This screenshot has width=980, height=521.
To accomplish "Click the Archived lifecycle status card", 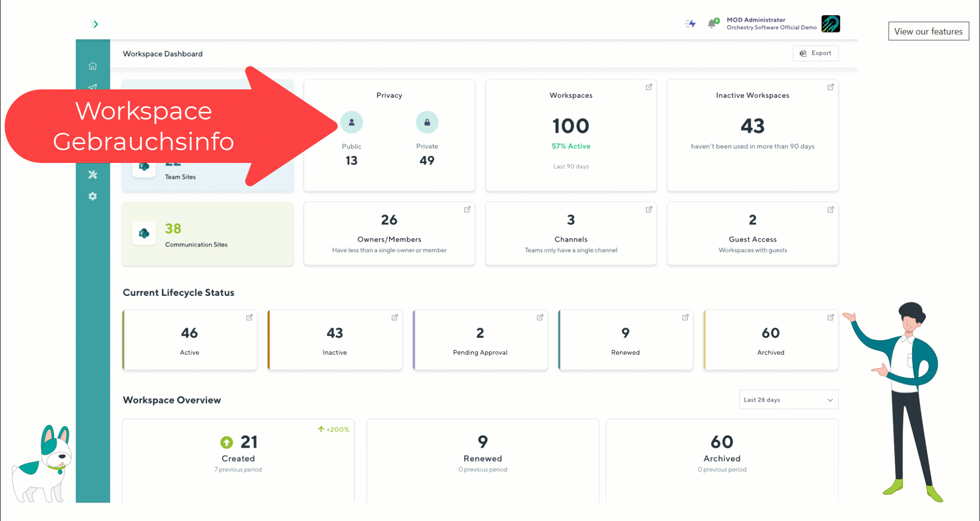I will pyautogui.click(x=770, y=340).
